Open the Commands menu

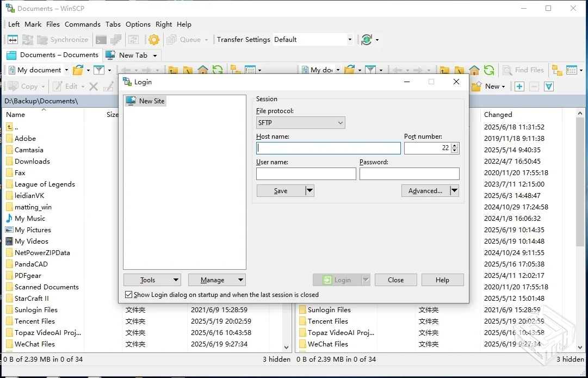tap(83, 24)
